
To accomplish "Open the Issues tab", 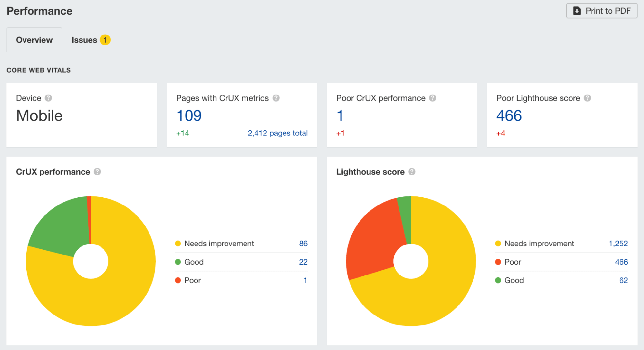I will pos(91,40).
